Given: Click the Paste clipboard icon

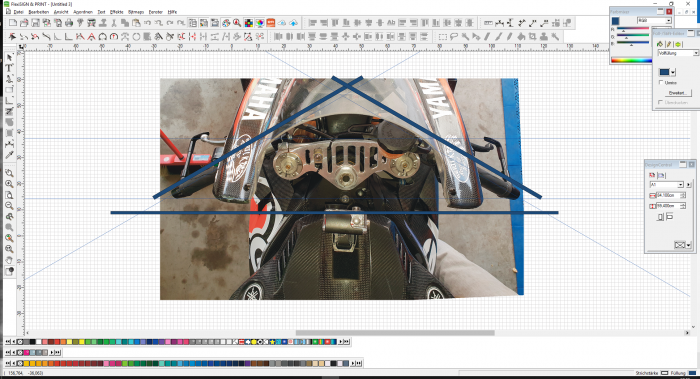Looking at the screenshot, I should 136,23.
